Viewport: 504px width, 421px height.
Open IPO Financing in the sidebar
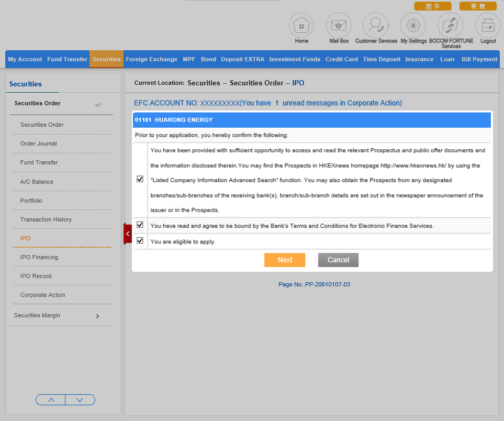coord(39,257)
